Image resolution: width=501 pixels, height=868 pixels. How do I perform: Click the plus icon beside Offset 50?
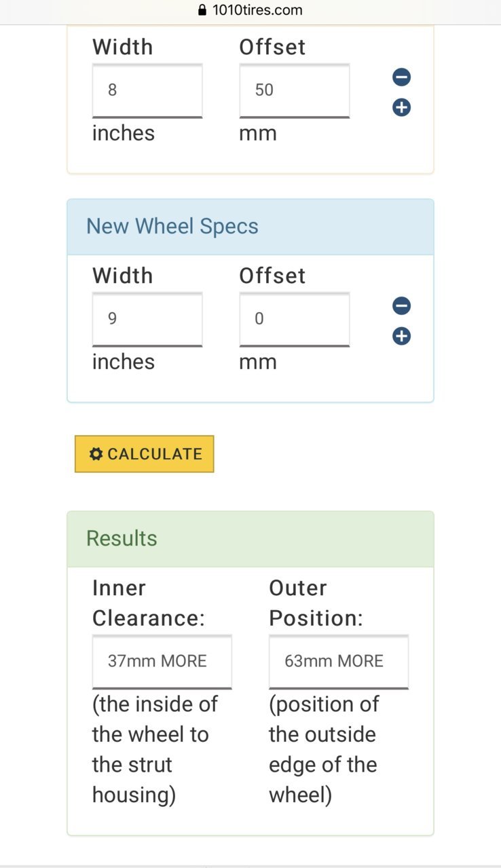point(401,107)
